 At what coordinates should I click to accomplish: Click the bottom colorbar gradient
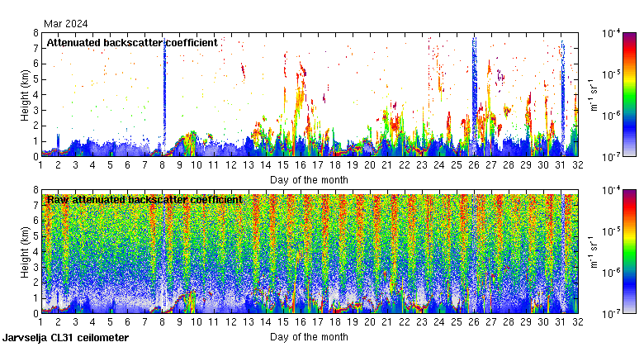click(629, 252)
